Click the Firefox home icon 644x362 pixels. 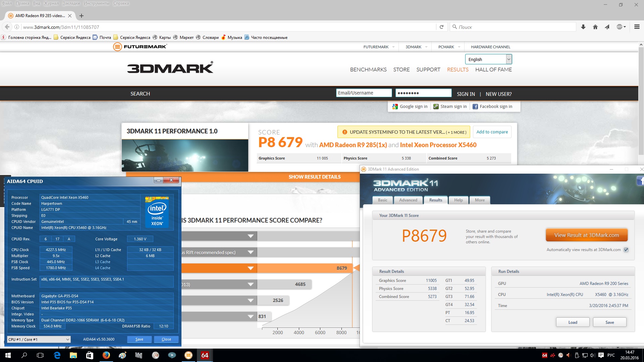coord(595,27)
